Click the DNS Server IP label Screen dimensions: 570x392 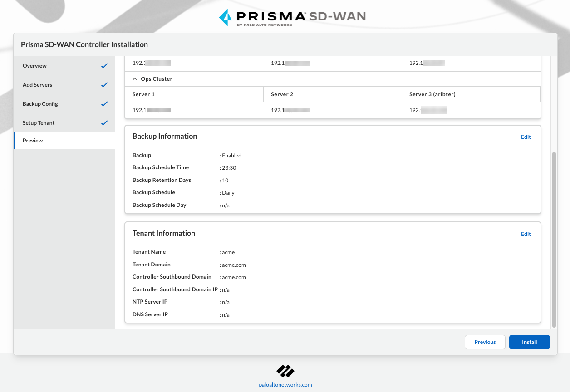(150, 314)
